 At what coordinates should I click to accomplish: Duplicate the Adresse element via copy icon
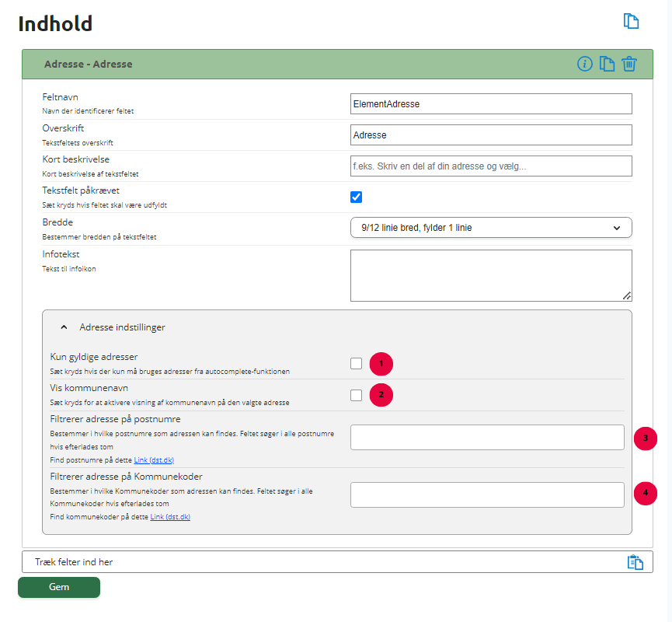point(607,64)
